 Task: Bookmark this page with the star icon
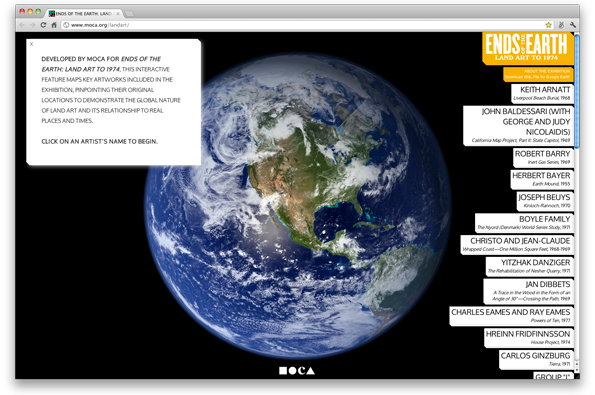pos(548,25)
